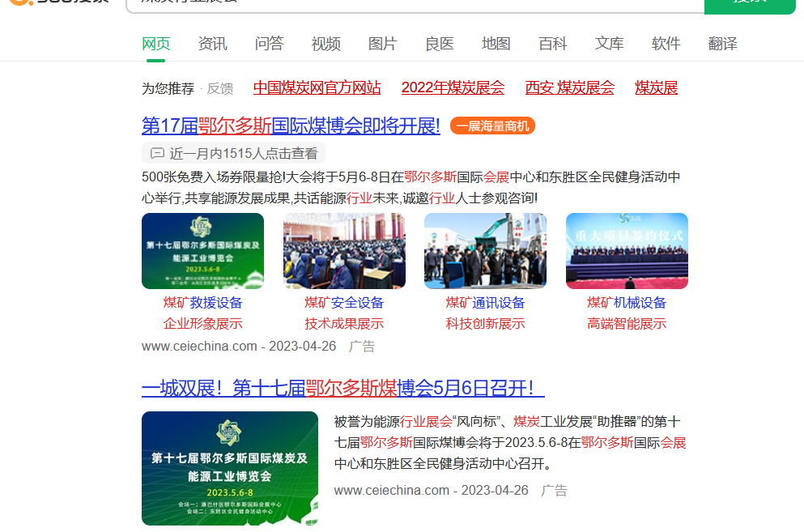Open the green 第十七届 expo poster thumbnail above 煤矿救援设备

coord(202,251)
